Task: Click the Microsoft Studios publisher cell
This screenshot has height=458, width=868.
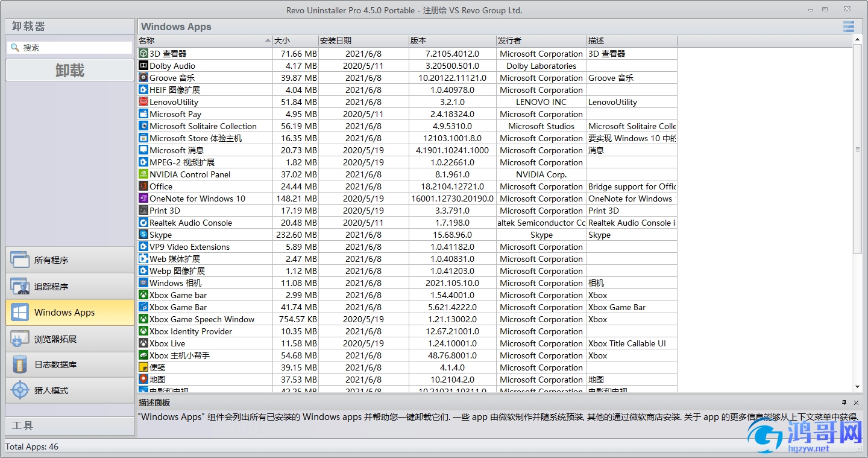Action: pyautogui.click(x=541, y=126)
